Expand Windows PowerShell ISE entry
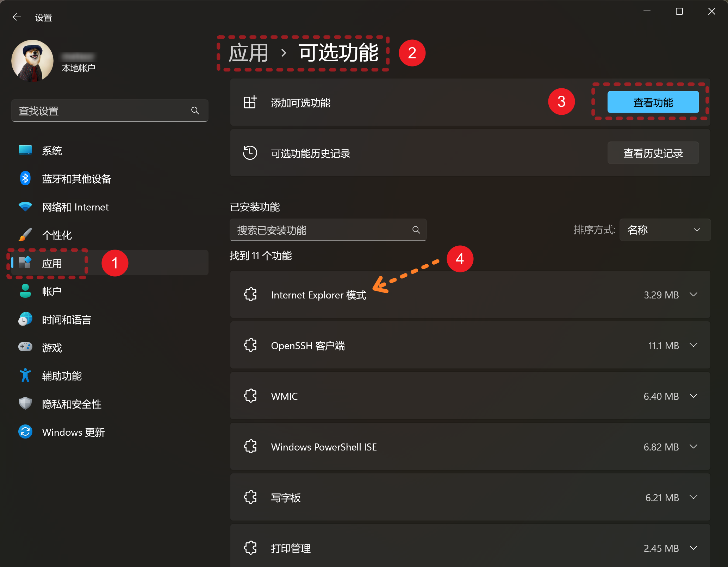This screenshot has height=567, width=728. [x=693, y=447]
